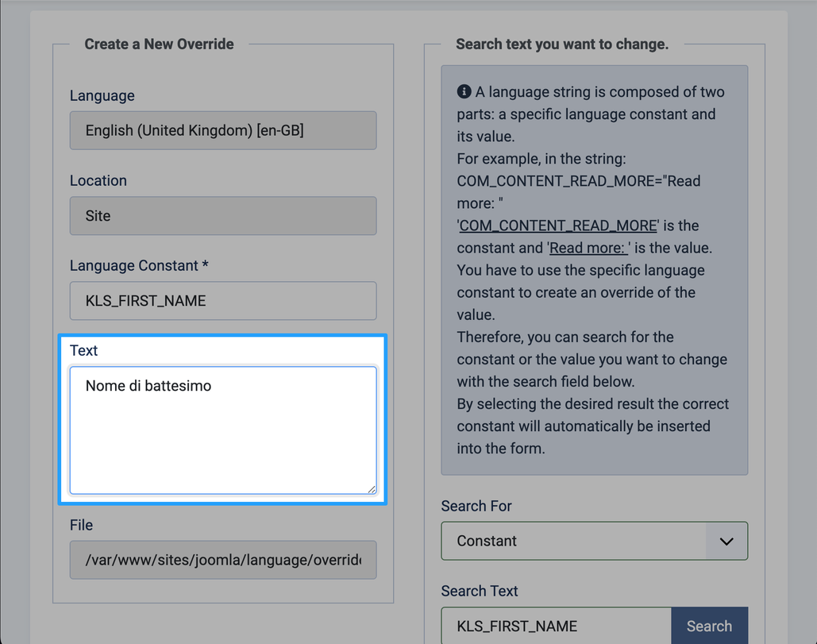817x644 pixels.
Task: Click the Search button
Action: point(709,626)
